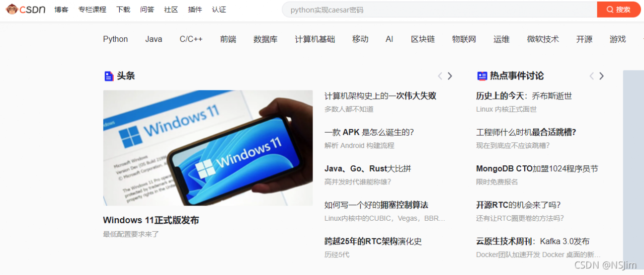Select the 微软技术 category tab
The height and width of the screenshot is (275, 644).
pyautogui.click(x=543, y=39)
